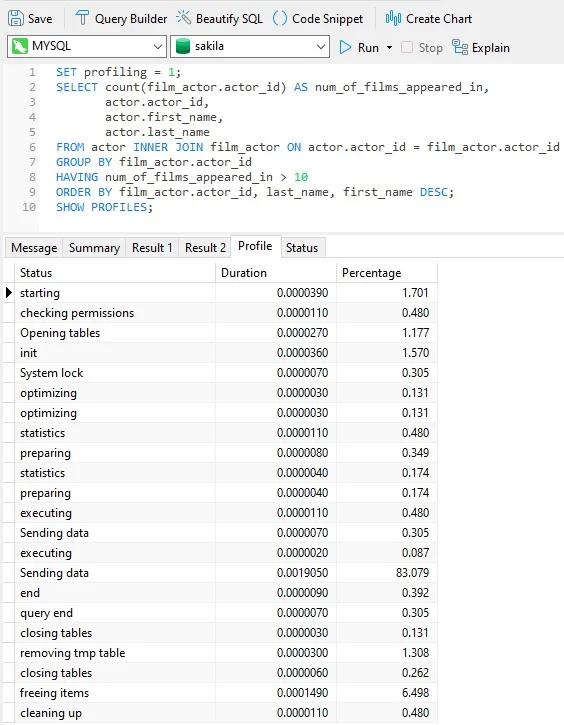The height and width of the screenshot is (725, 564).
Task: Select the 'starting' status cell
Action: [x=115, y=293]
